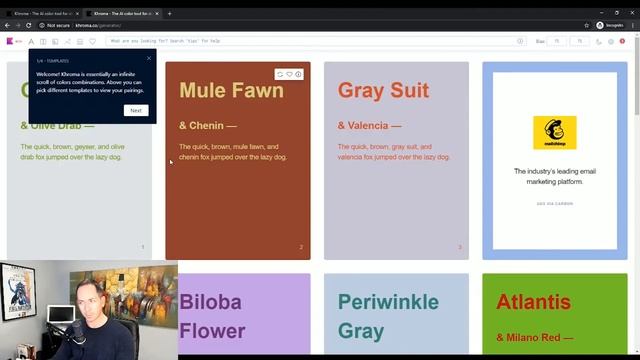Click the first Bias color box
The height and width of the screenshot is (360, 640).
click(557, 41)
